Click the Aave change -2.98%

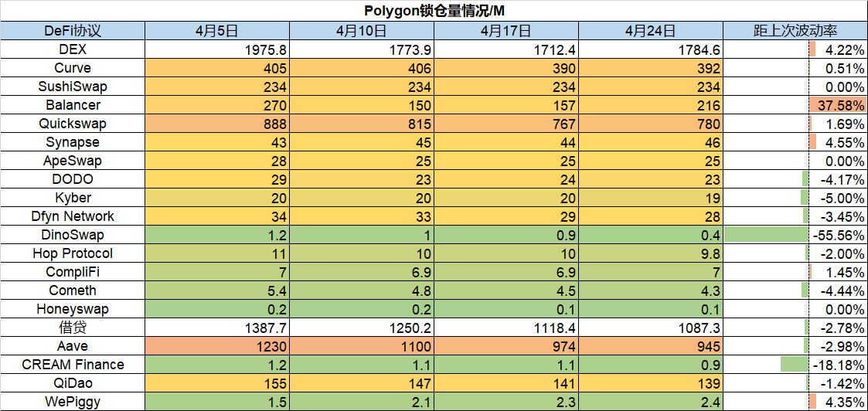795,346
